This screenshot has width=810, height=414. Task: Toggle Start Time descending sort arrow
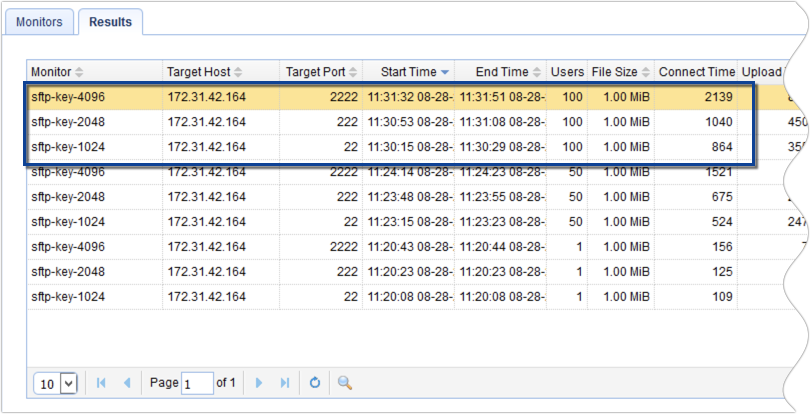click(445, 72)
